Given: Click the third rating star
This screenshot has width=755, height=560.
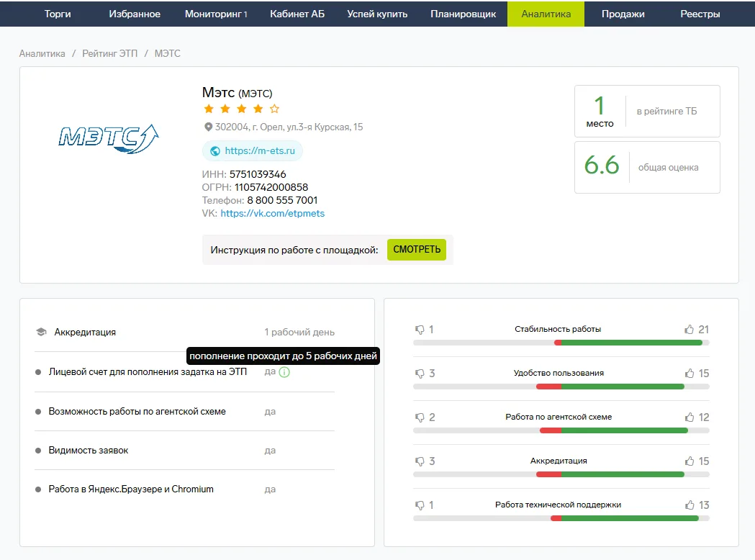Looking at the screenshot, I should click(x=242, y=109).
